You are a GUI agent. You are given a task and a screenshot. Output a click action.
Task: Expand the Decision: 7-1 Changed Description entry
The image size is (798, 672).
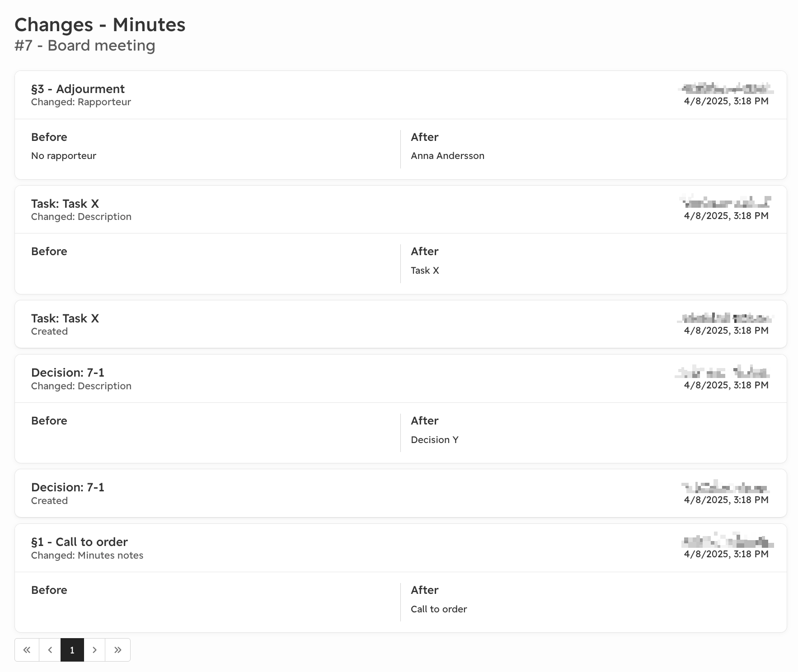point(400,379)
